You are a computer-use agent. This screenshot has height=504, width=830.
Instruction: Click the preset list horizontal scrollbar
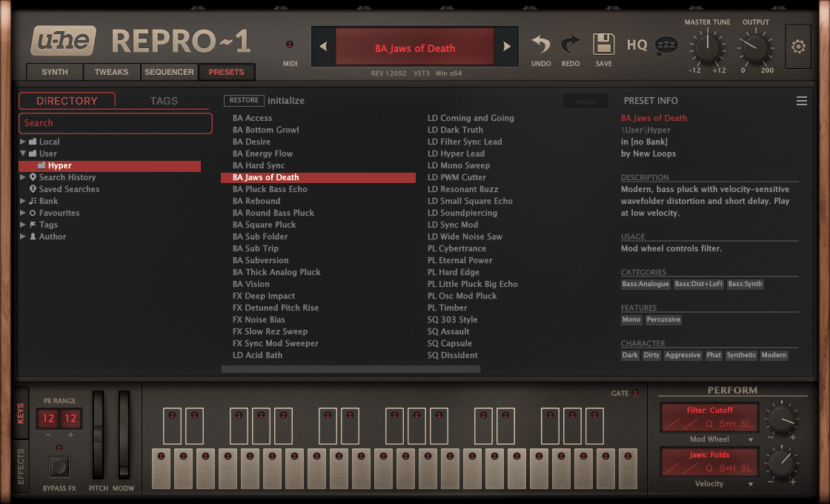(x=351, y=369)
